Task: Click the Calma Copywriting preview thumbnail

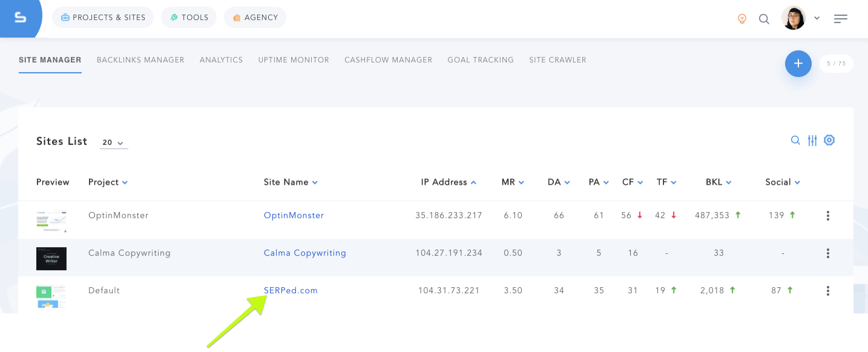Action: [51, 258]
